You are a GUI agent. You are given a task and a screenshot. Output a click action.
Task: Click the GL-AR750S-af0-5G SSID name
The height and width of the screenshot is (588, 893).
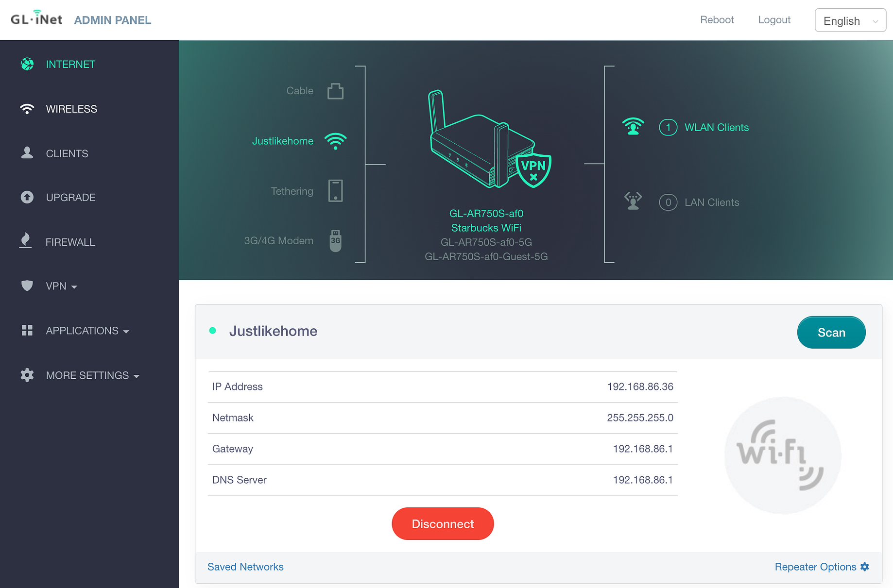[486, 242]
